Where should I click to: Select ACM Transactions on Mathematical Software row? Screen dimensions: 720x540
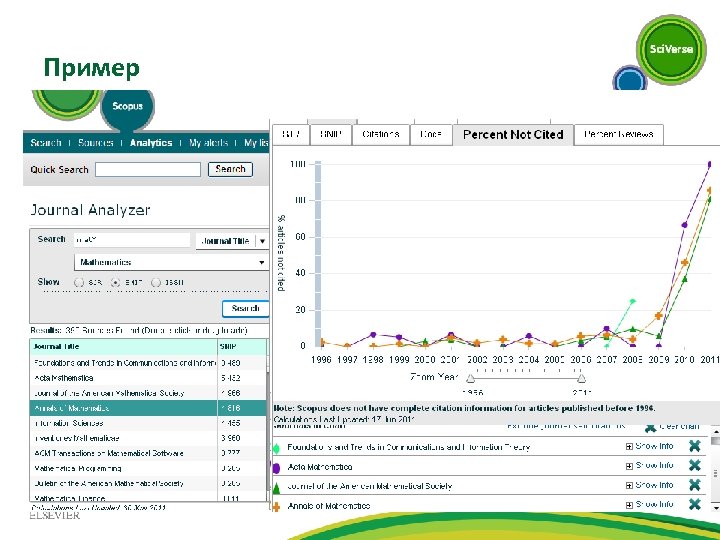pyautogui.click(x=148, y=453)
